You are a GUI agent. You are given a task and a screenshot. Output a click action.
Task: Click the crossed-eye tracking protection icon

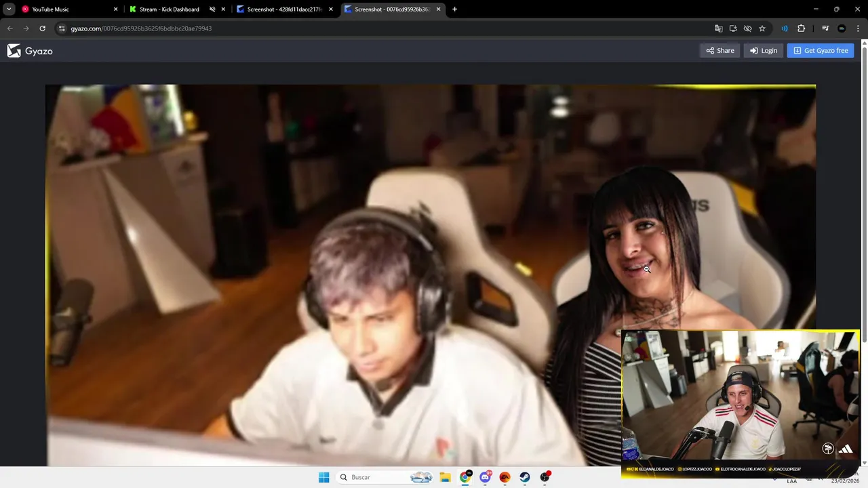(x=747, y=28)
